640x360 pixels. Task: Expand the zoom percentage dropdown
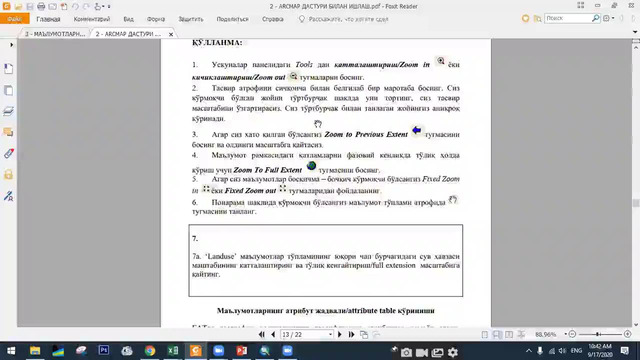click(x=565, y=334)
